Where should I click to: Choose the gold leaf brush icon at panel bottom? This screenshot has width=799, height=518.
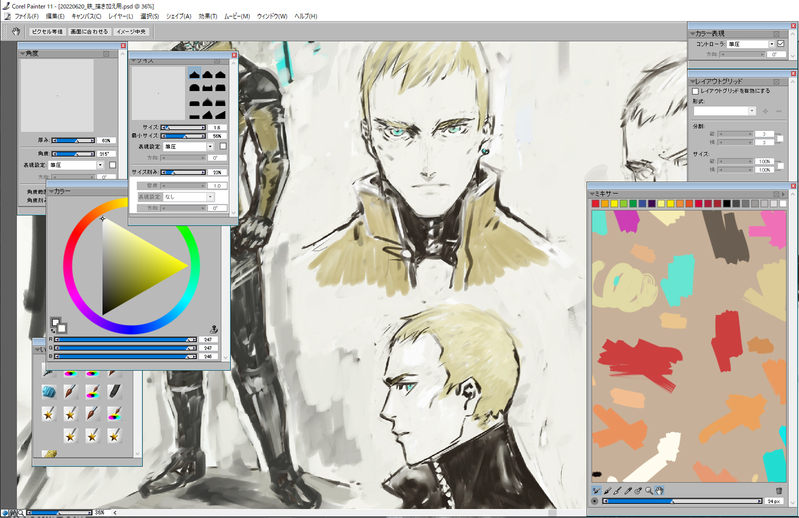coord(49,453)
